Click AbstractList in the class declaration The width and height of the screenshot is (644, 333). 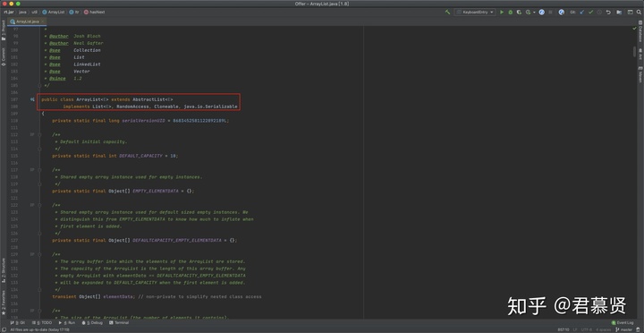[148, 99]
